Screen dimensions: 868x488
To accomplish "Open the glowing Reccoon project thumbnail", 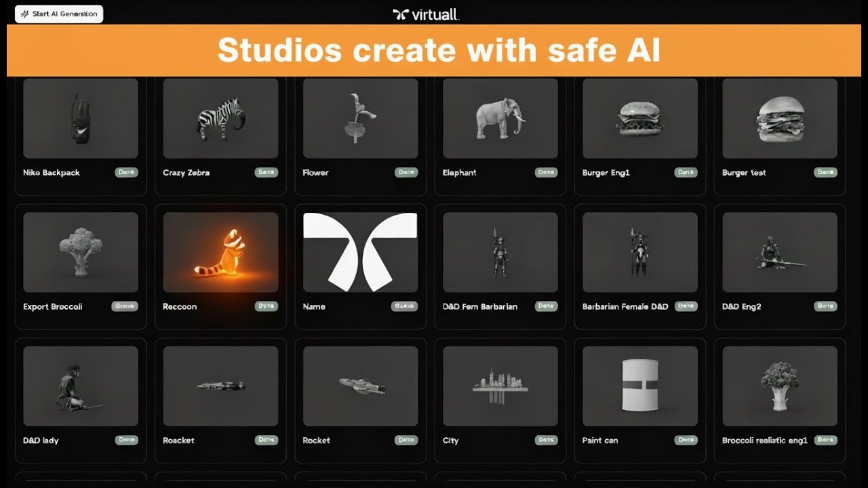I will pos(220,252).
